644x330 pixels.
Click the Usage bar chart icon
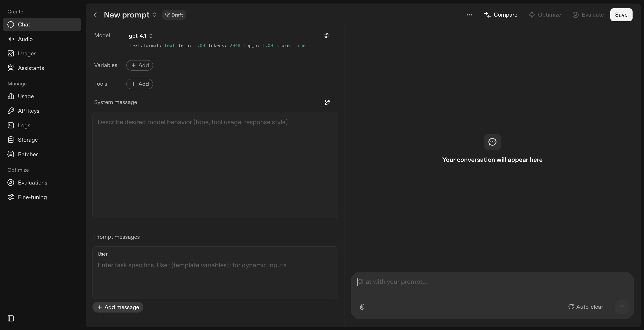point(11,96)
